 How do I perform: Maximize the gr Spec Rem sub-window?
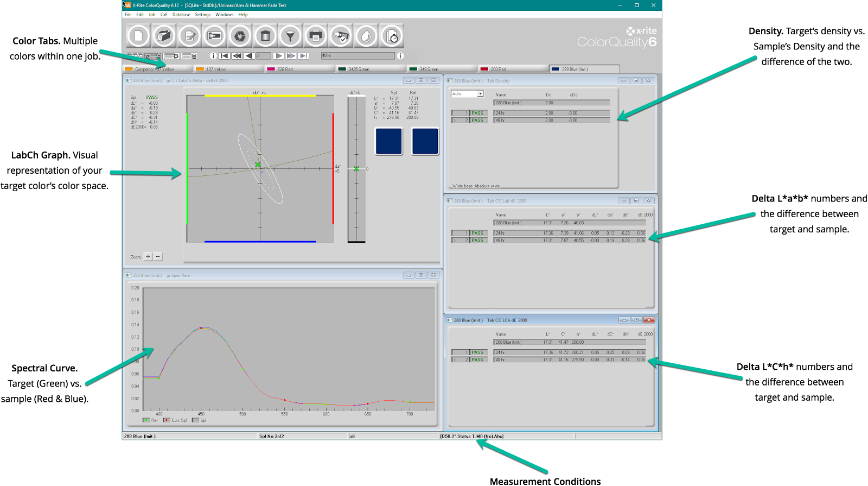[x=421, y=275]
